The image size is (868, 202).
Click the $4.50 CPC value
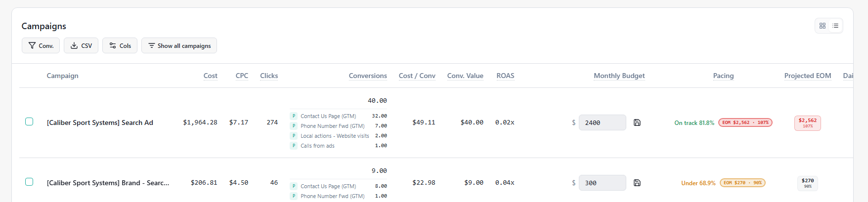point(239,183)
